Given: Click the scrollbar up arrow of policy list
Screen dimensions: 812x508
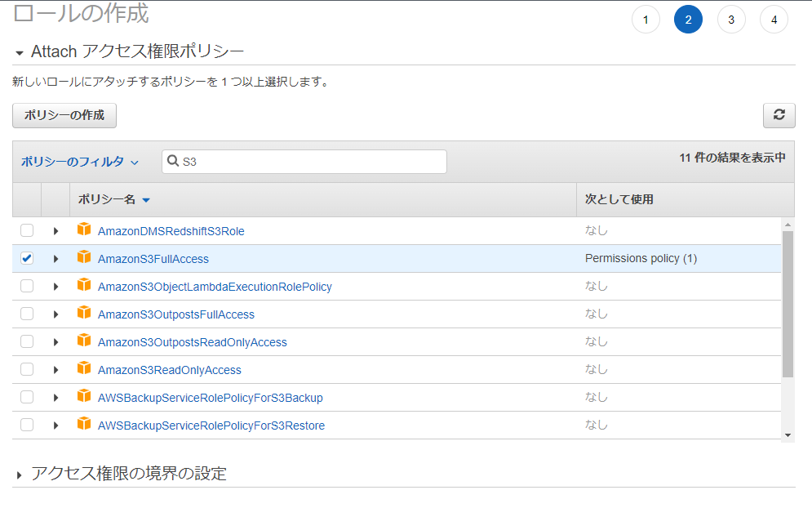Looking at the screenshot, I should [x=788, y=225].
